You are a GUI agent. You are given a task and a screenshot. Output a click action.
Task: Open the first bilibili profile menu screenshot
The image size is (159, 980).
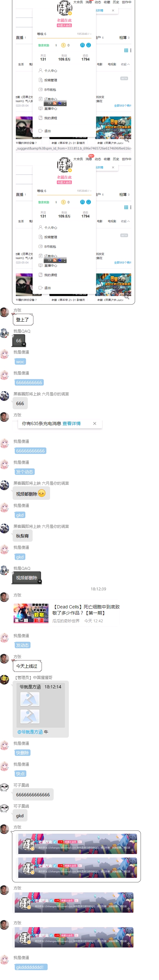(74, 75)
